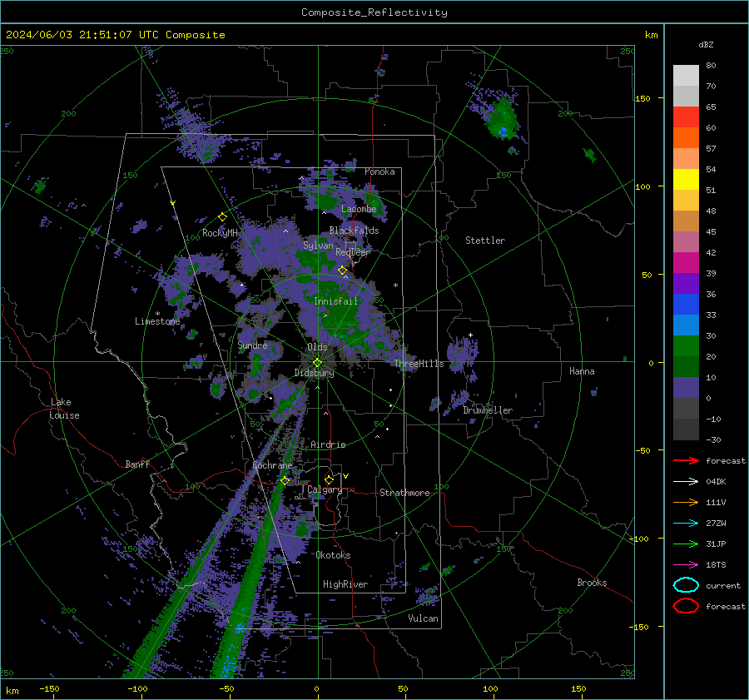Click the Calgary city label
The width and height of the screenshot is (749, 700).
coord(325,489)
